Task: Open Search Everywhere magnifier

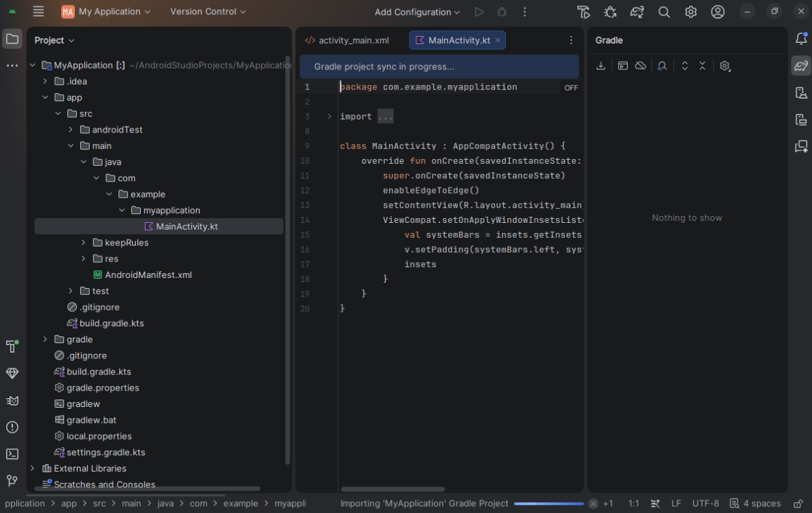Action: coord(664,12)
